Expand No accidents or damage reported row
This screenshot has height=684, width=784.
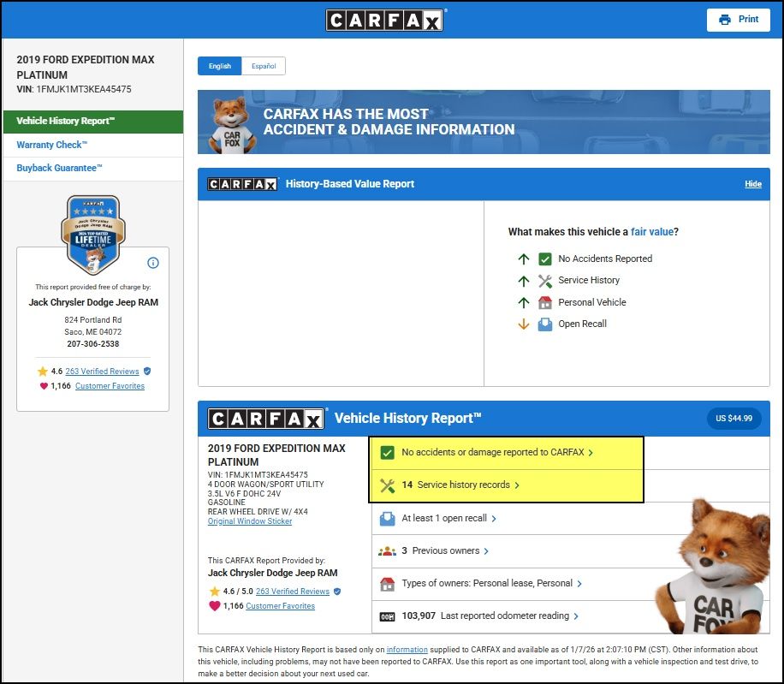coord(497,452)
